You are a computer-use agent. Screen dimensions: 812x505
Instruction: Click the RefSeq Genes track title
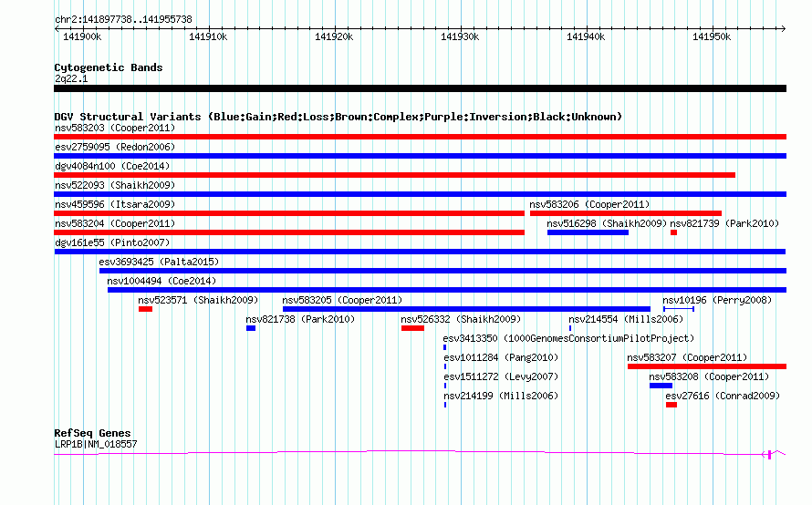pyautogui.click(x=93, y=433)
